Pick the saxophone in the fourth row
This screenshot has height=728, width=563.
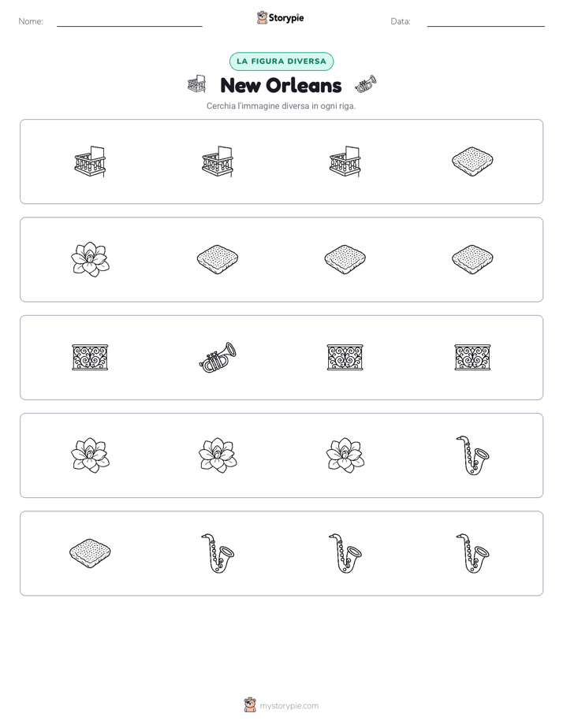(472, 455)
